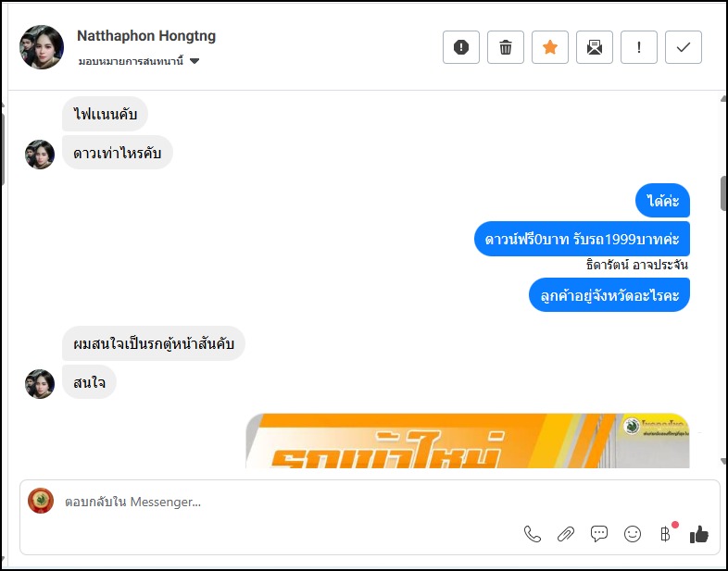Image resolution: width=728 pixels, height=571 pixels.
Task: Select the ดาวน์ฟรี0บาท sent message bubble
Action: [x=582, y=239]
